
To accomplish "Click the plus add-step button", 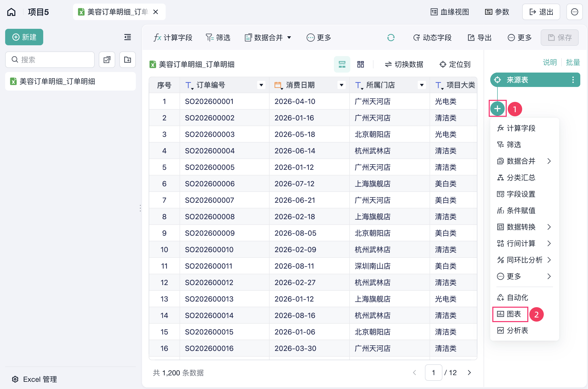I will pos(497,109).
